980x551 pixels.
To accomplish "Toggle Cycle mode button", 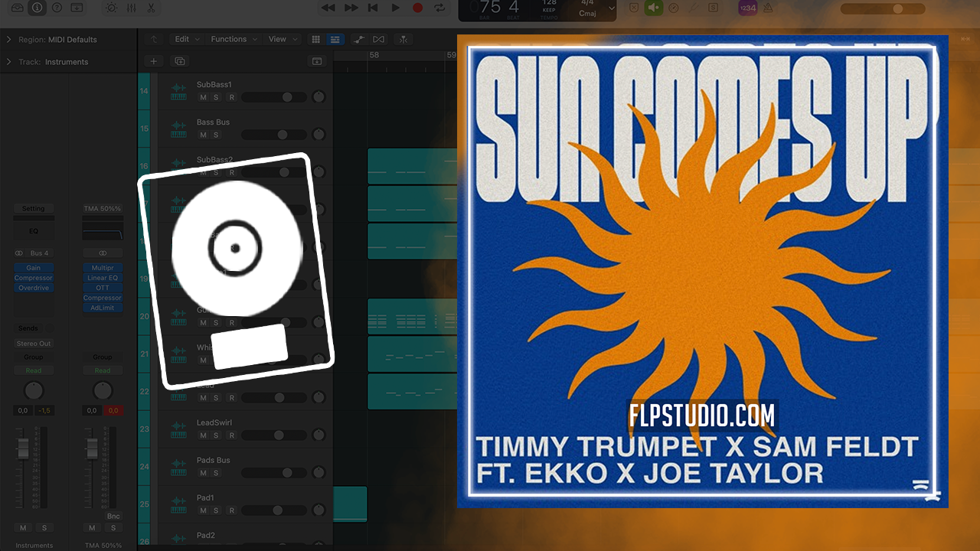I will click(x=439, y=8).
